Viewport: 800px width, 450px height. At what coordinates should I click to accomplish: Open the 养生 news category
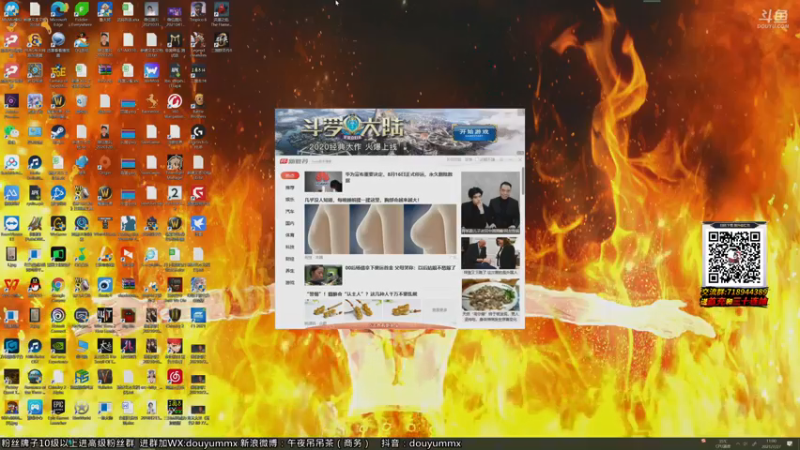click(290, 271)
